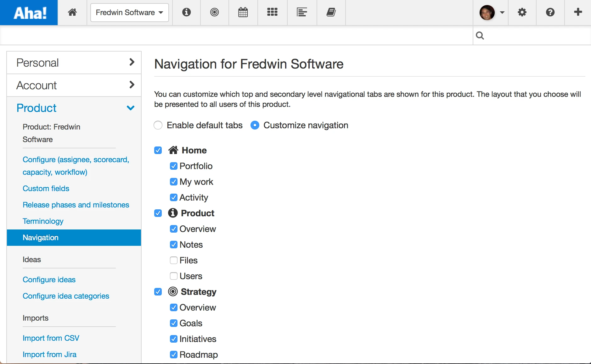591x364 pixels.
Task: Uncheck the Home tab checkbox
Action: tap(158, 150)
